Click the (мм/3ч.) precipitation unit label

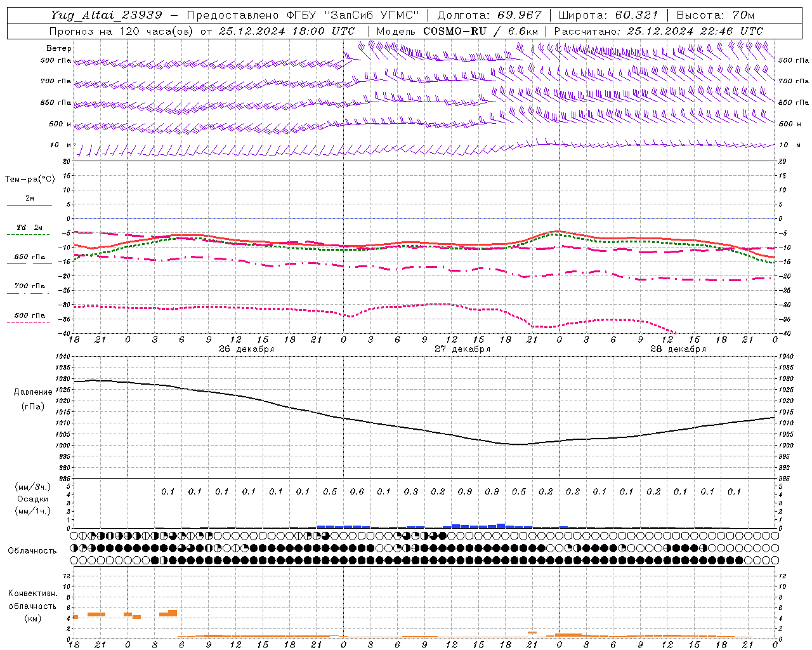tap(32, 487)
